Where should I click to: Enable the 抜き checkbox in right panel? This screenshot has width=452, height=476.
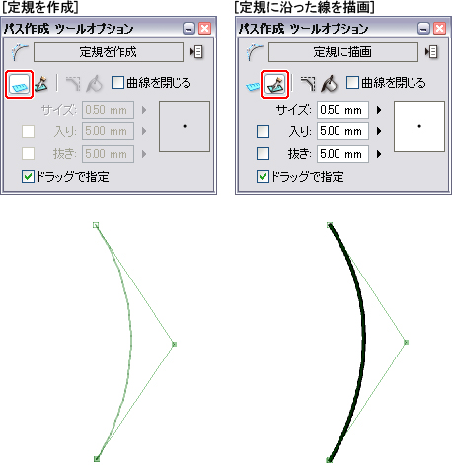(x=263, y=153)
